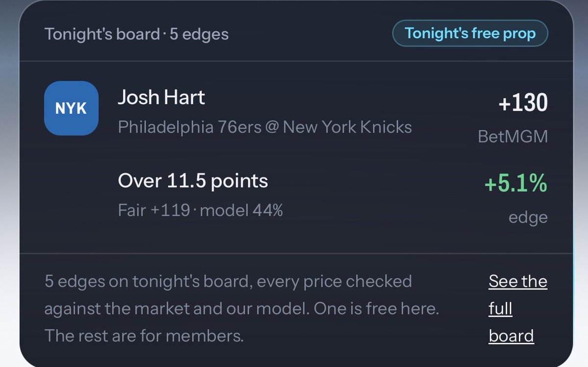This screenshot has height=367, width=588.
Task: Click the NYK team badge icon
Action: (x=71, y=108)
